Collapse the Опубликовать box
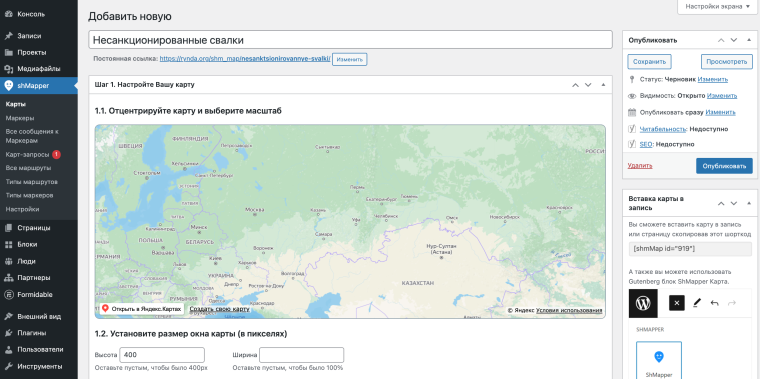The image size is (760, 379). [x=749, y=40]
